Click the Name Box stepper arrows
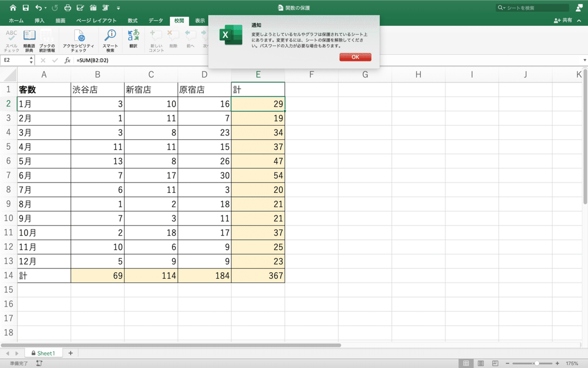The height and width of the screenshot is (368, 588). coord(31,60)
